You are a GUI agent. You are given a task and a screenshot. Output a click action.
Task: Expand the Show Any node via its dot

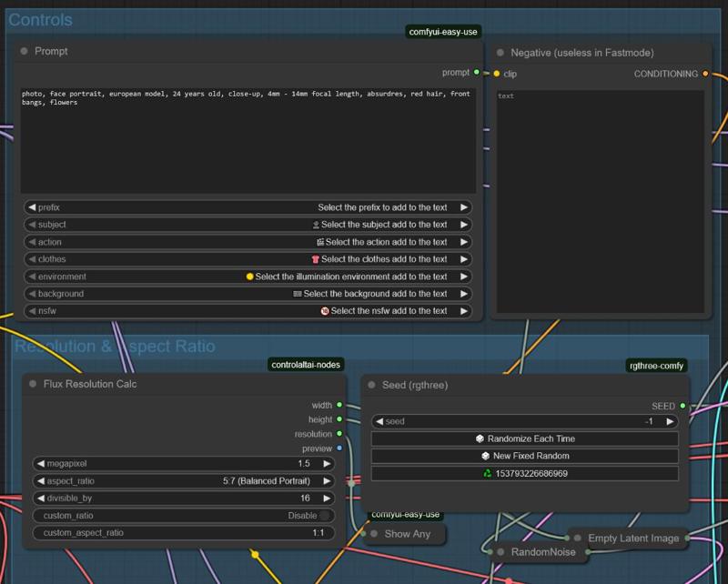click(374, 534)
